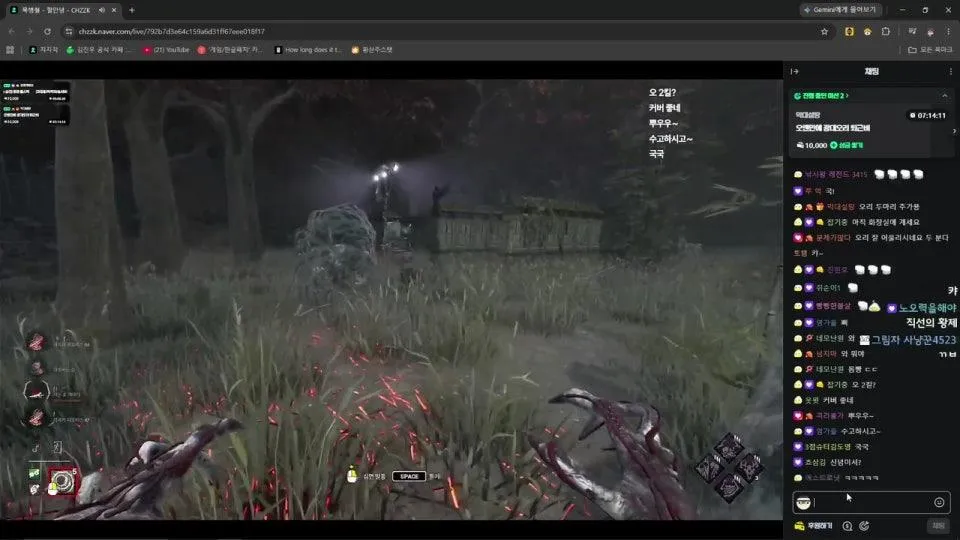The height and width of the screenshot is (540, 960).
Task: Click the user avatar in chat input
Action: click(x=804, y=503)
